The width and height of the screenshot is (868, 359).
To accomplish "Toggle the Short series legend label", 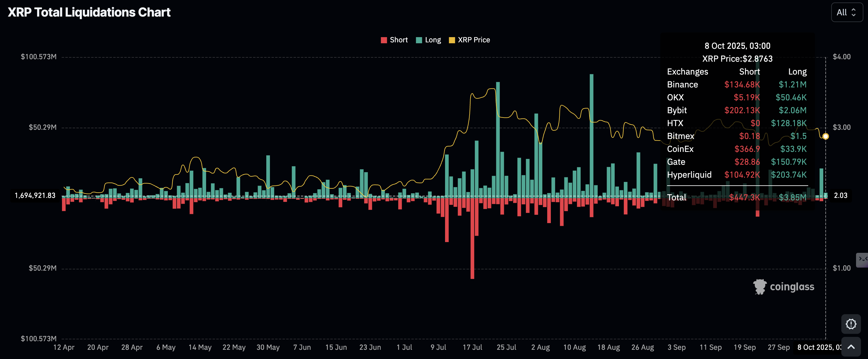I will (399, 40).
